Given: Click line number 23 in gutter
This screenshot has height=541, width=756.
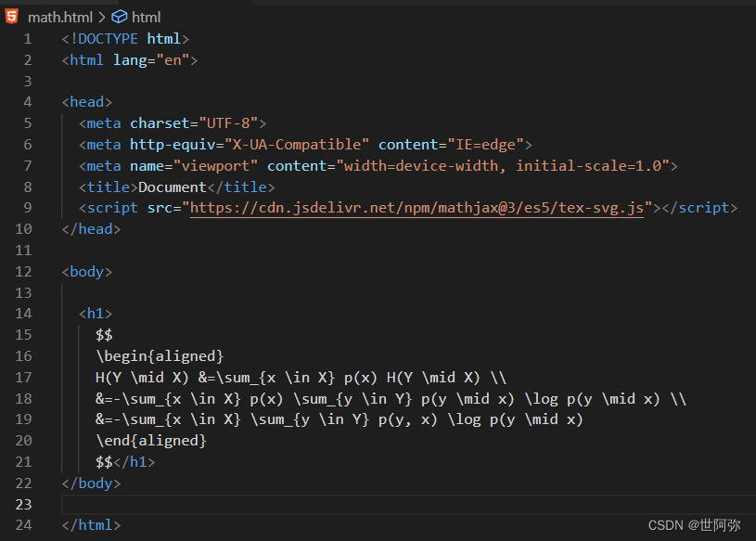Looking at the screenshot, I should pos(23,505).
